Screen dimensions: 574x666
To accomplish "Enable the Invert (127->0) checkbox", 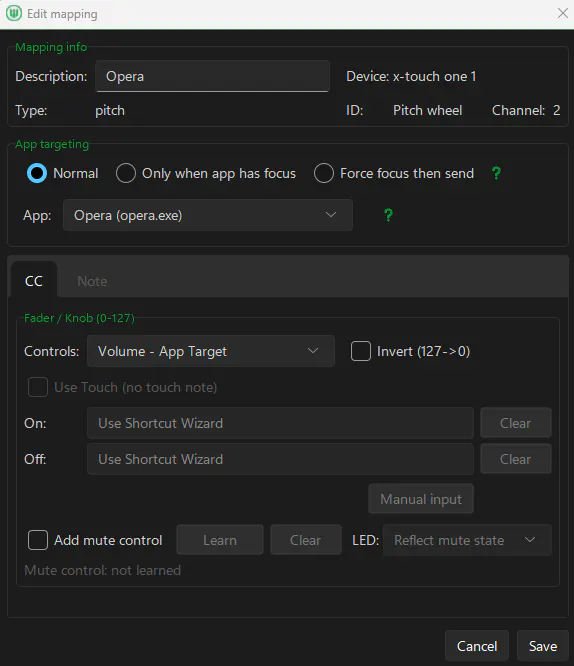I will coord(361,351).
